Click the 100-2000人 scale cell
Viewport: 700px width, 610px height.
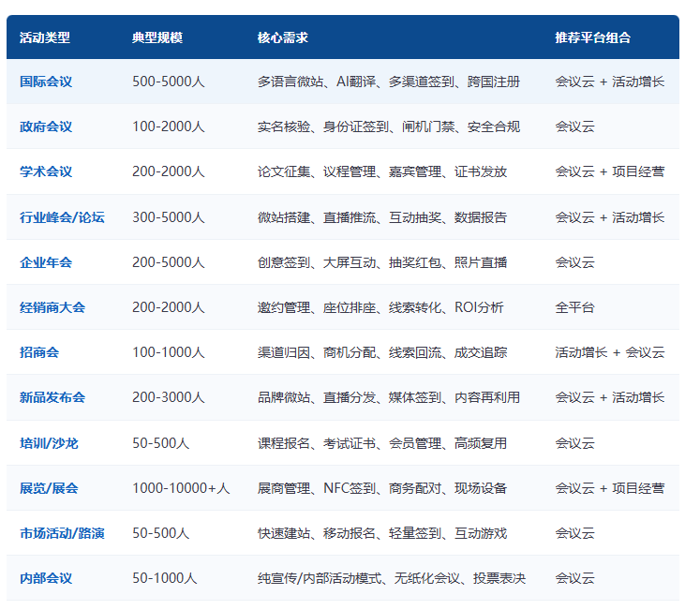coord(169,126)
